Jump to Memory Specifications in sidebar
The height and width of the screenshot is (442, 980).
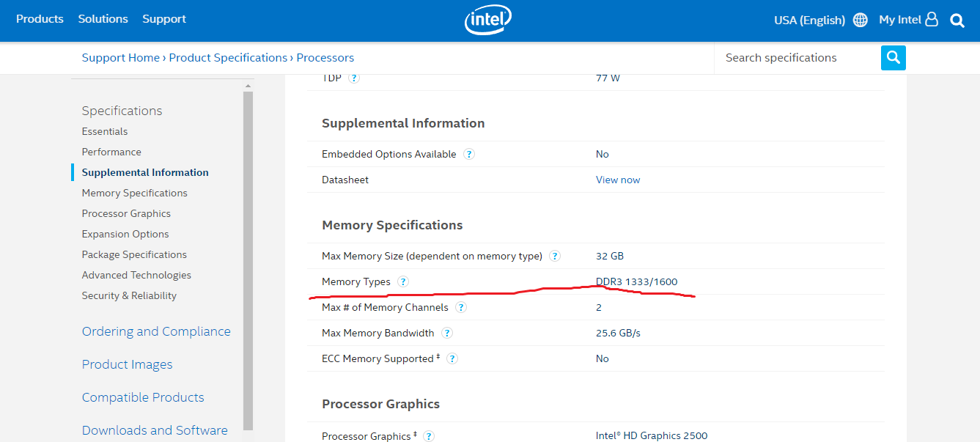(135, 193)
